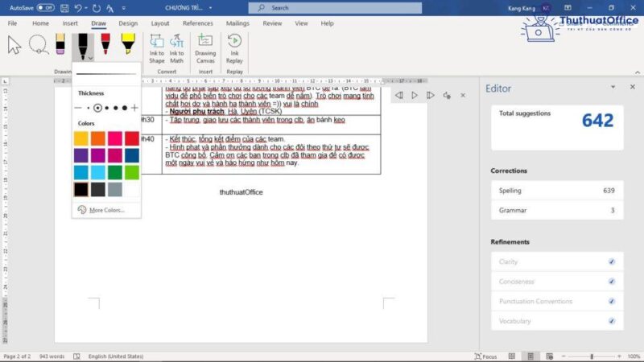This screenshot has width=644, height=362.
Task: Pick the orange color swatch
Action: 97,138
